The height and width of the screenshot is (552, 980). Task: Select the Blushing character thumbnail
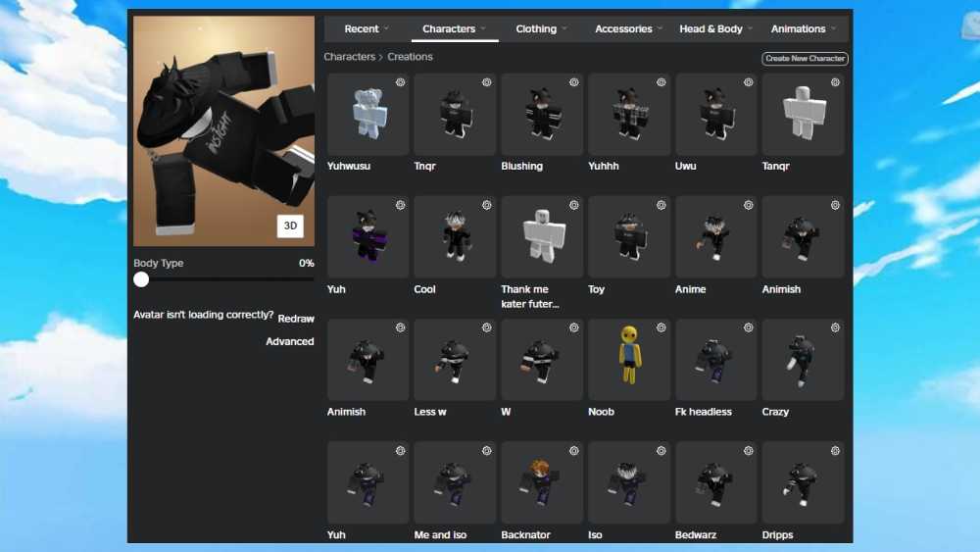point(541,114)
